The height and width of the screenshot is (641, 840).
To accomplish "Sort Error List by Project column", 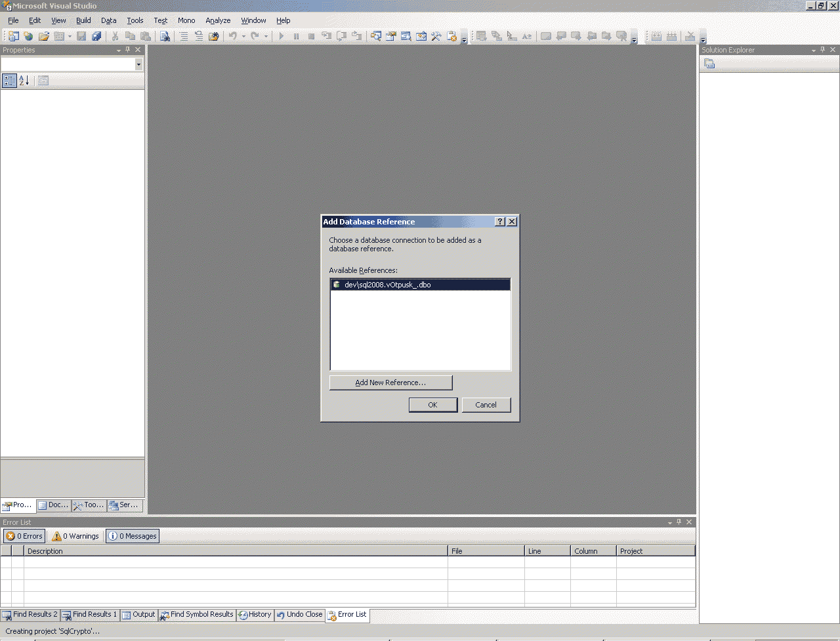I will coord(656,551).
